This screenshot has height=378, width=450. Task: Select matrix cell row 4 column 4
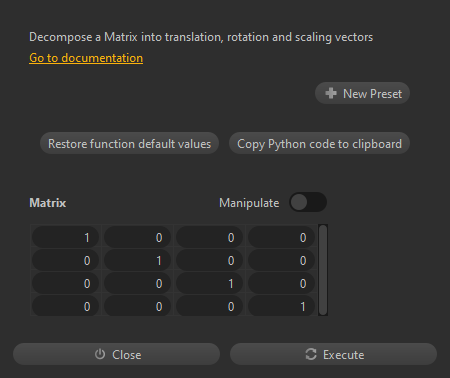click(x=282, y=306)
